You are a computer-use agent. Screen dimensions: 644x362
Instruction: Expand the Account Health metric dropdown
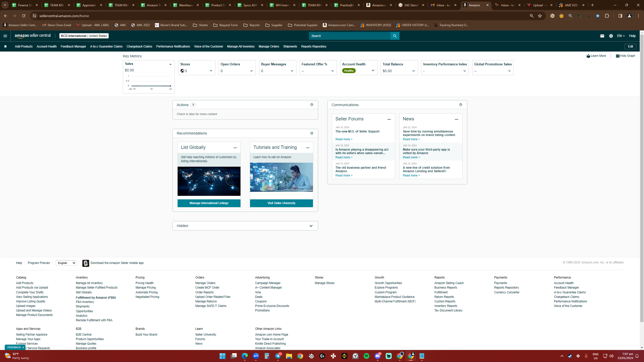pos(373,71)
